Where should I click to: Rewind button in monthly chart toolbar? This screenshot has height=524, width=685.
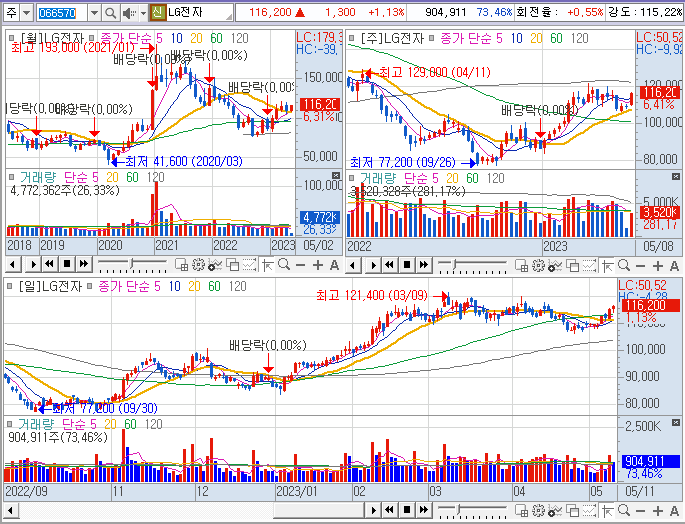coord(49,264)
